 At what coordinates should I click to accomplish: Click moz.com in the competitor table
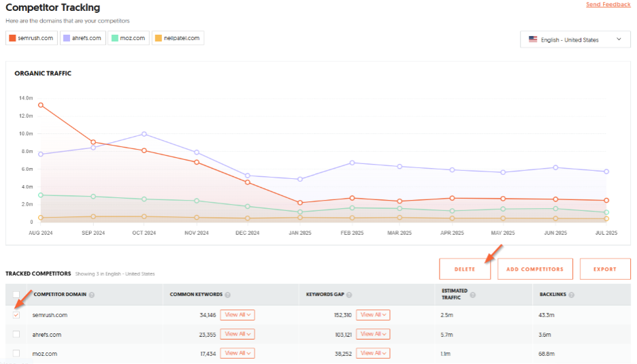[x=45, y=354]
